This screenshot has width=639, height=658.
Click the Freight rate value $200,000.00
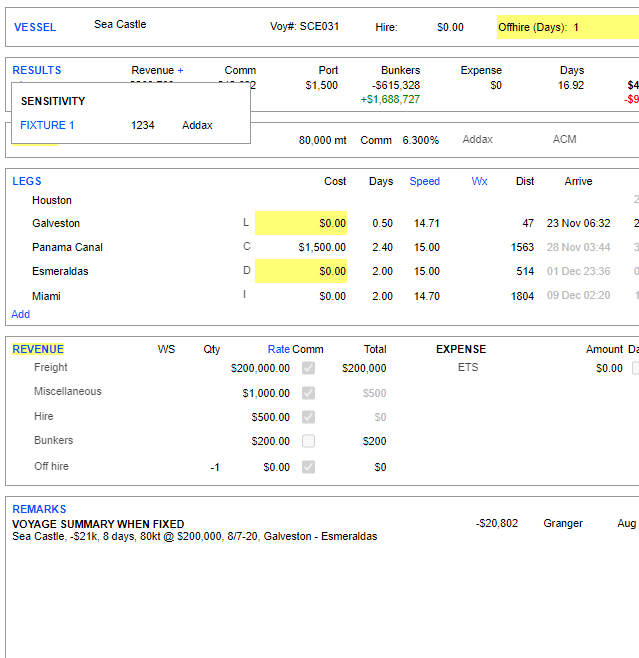260,368
